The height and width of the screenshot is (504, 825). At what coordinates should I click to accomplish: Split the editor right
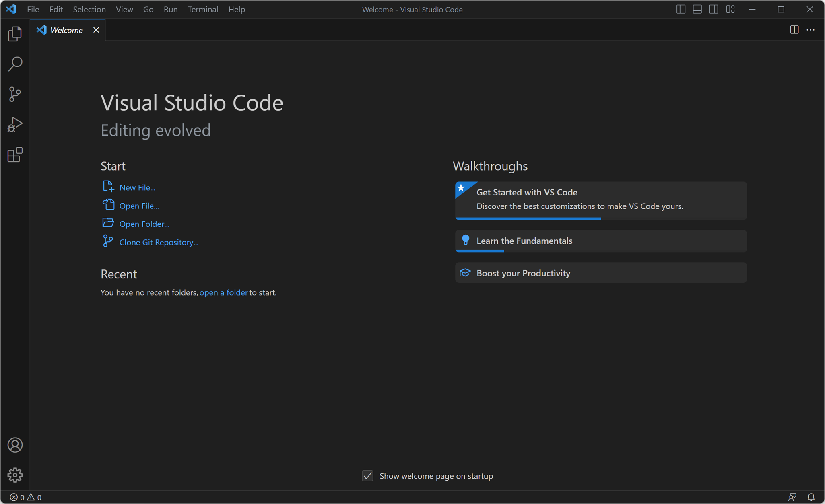[x=794, y=30]
